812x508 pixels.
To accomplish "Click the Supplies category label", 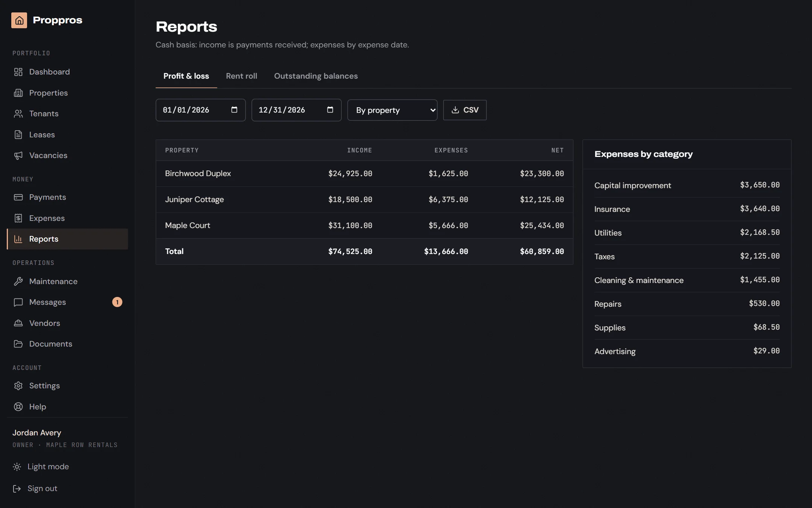I will pos(610,328).
